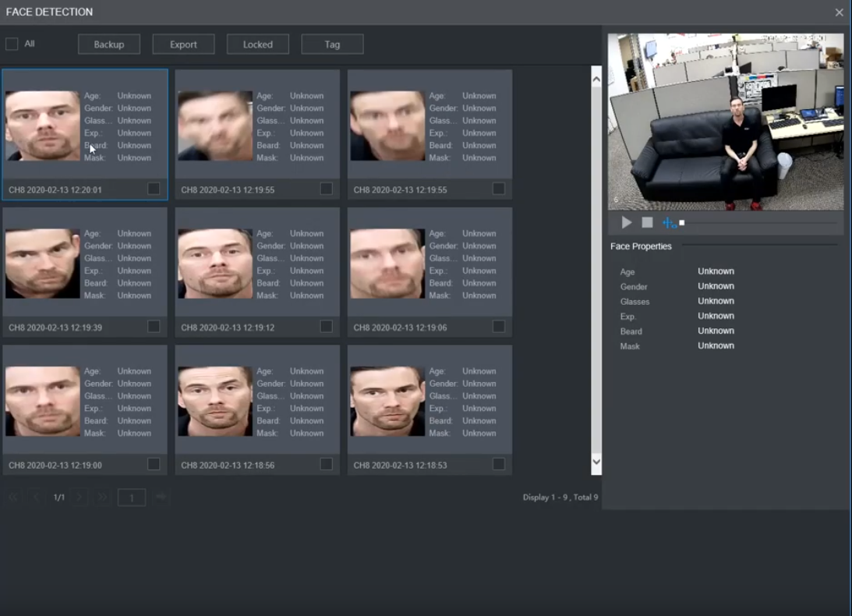852x616 pixels.
Task: Select checkbox of the 12:19:12 face record
Action: click(x=326, y=327)
